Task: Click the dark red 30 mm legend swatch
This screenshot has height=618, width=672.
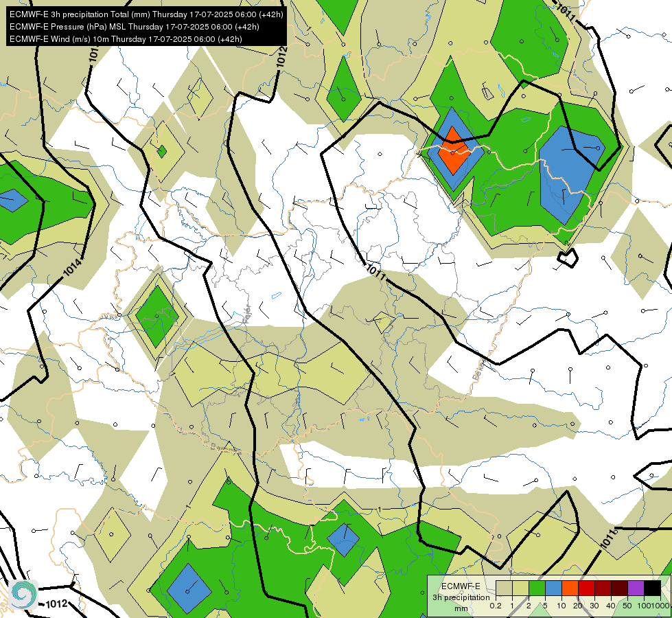Action: pos(603,588)
